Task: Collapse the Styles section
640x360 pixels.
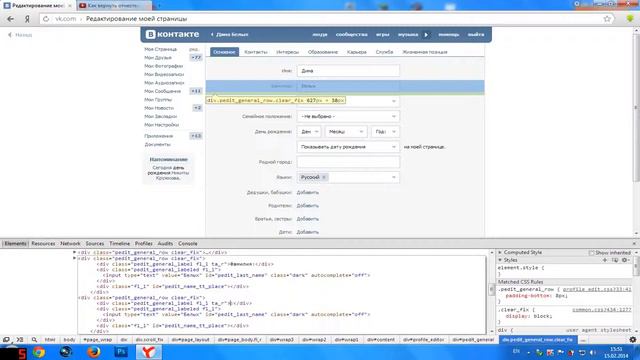Action: coord(500,260)
